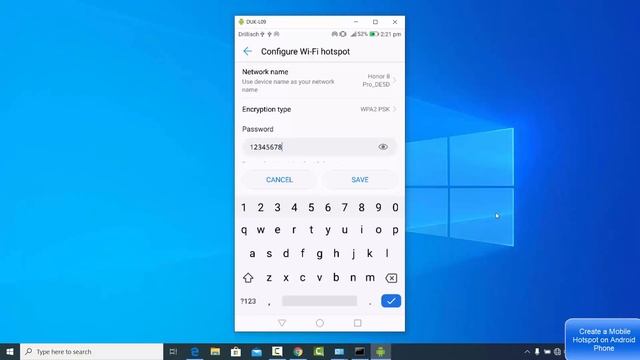Viewport: 640px width, 360px height.
Task: Open the green Camtasia taskbar icon
Action: pyautogui.click(x=318, y=351)
